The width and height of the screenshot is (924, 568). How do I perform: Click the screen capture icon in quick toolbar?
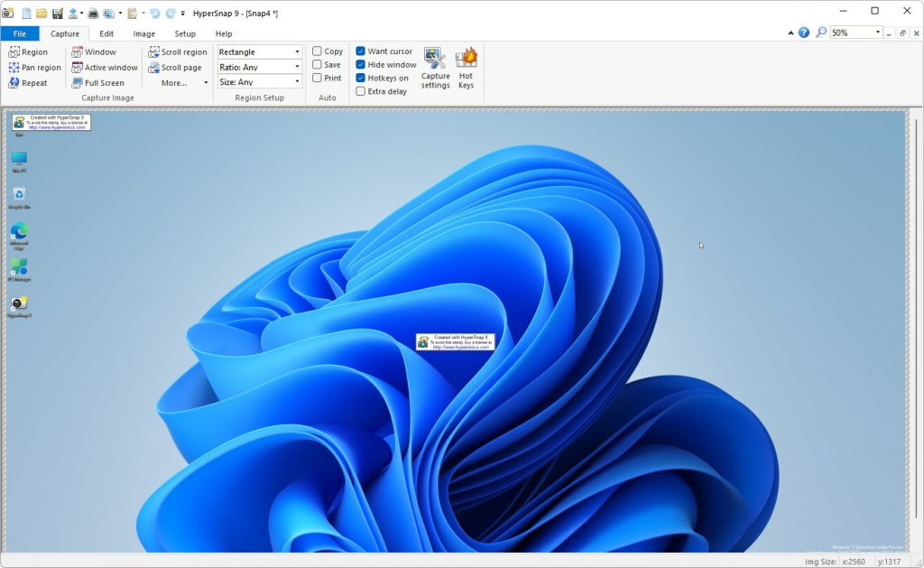click(x=109, y=13)
